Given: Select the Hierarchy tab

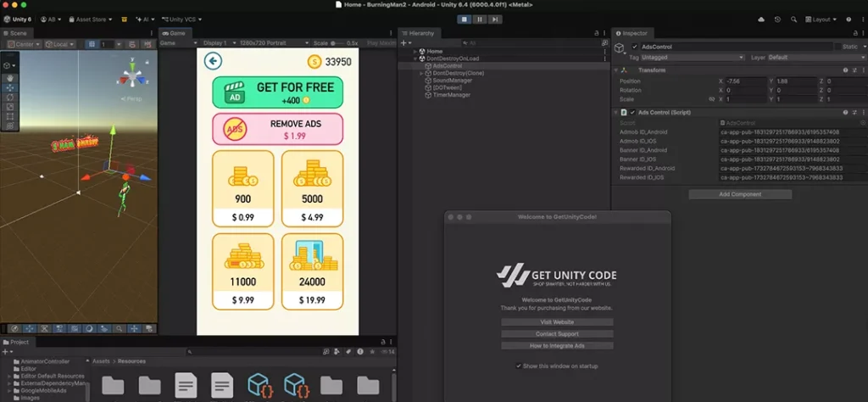Looking at the screenshot, I should point(418,33).
